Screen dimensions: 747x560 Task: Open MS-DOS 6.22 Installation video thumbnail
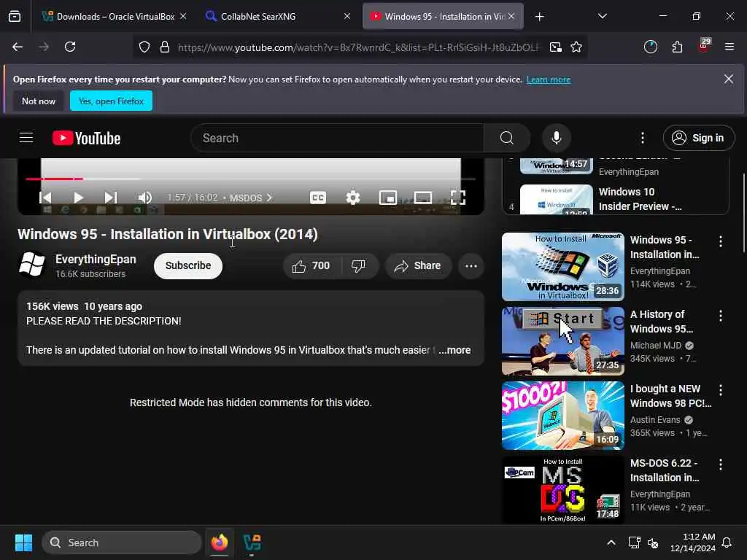pyautogui.click(x=562, y=490)
